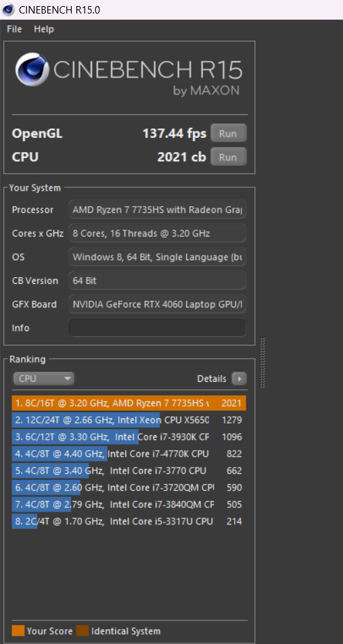Open the CPU ranking dropdown
Viewport: 343px width, 644px height.
coord(44,378)
